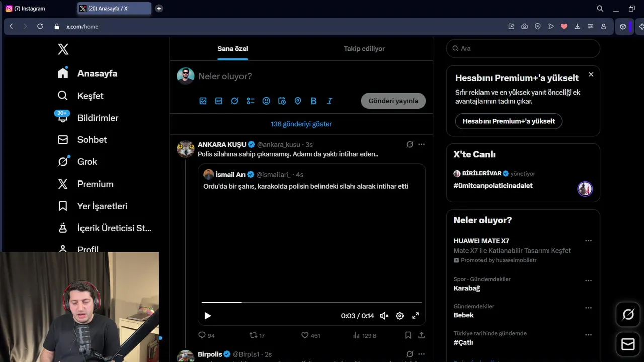Schedule the post with calendar icon
Viewport: 644px width, 362px height.
(282, 101)
